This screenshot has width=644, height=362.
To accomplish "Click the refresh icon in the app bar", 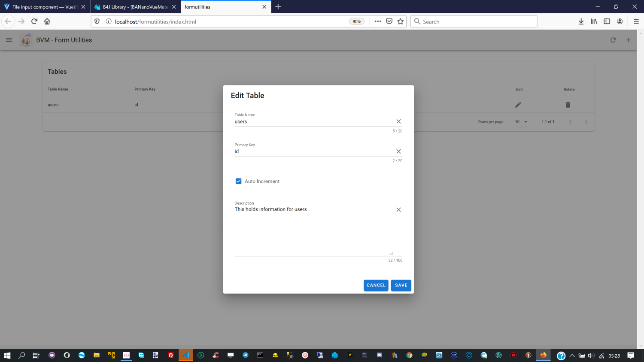I will (x=613, y=40).
